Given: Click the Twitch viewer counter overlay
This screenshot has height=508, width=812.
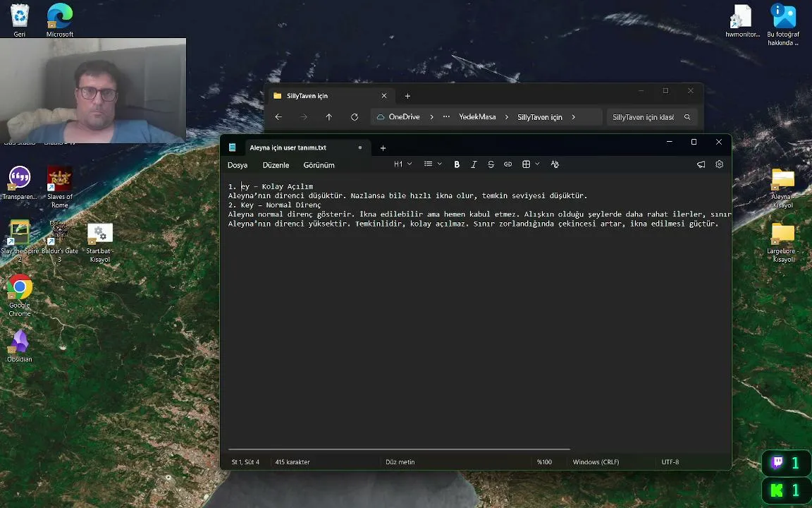Looking at the screenshot, I should [x=786, y=463].
